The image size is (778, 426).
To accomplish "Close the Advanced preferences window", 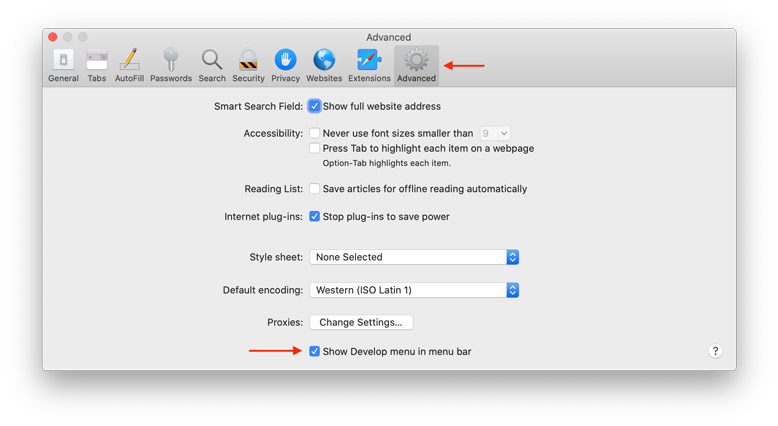I will click(53, 37).
